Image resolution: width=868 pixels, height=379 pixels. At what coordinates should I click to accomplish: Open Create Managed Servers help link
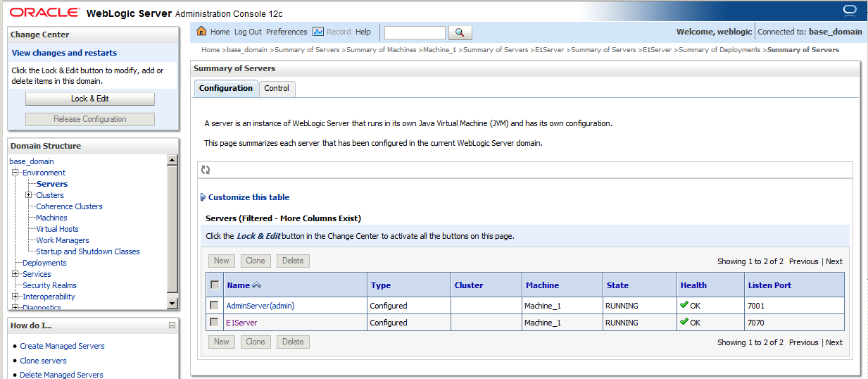(x=62, y=346)
